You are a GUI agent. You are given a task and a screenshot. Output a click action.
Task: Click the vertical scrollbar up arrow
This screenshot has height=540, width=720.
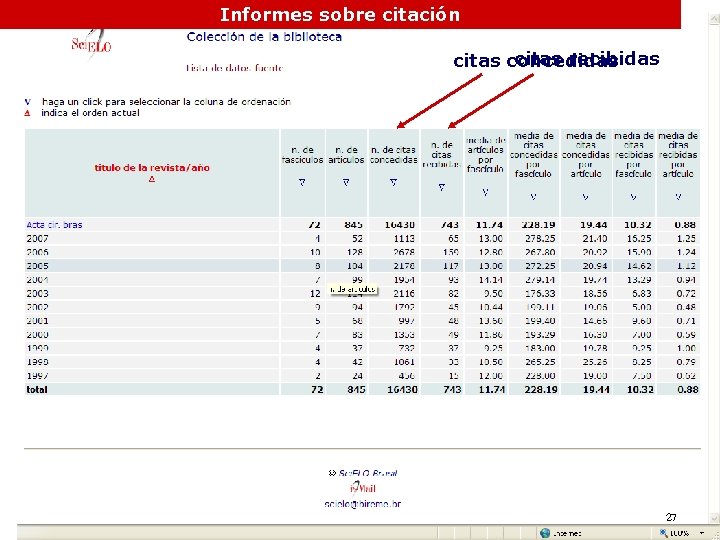(x=714, y=19)
